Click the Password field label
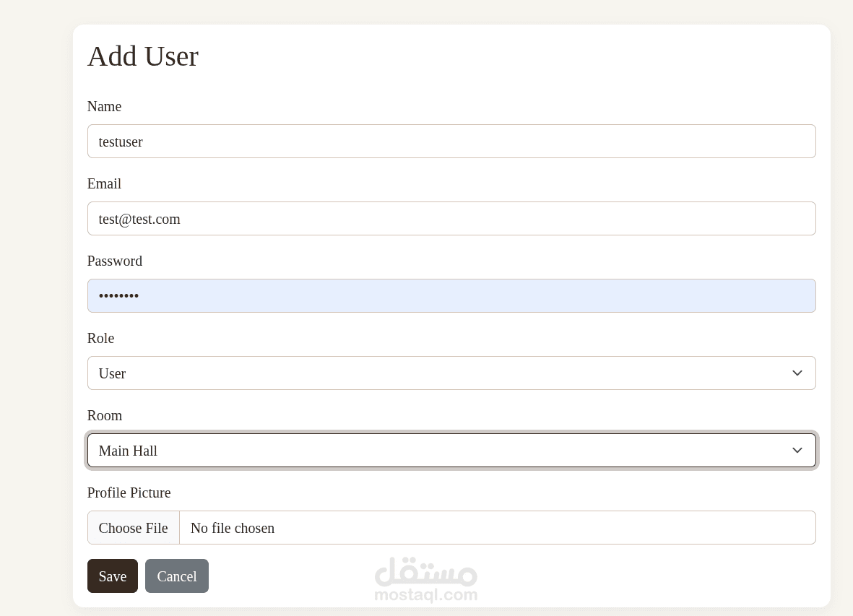Viewport: 853px width, 616px height. coord(115,261)
